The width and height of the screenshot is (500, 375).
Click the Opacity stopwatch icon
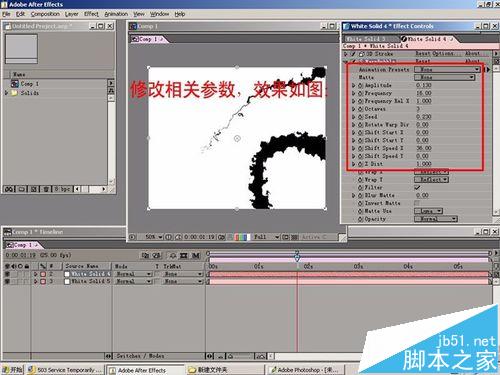pos(361,219)
